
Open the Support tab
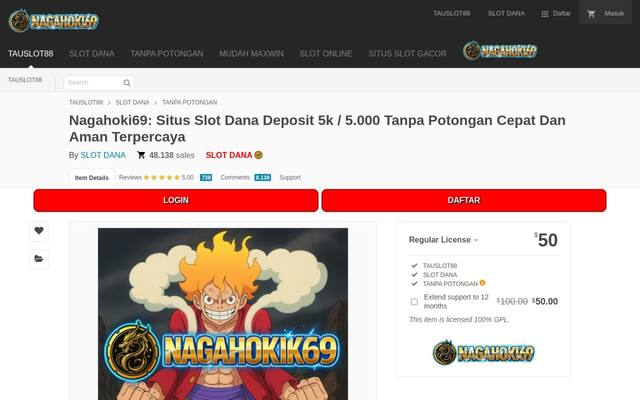coord(290,178)
